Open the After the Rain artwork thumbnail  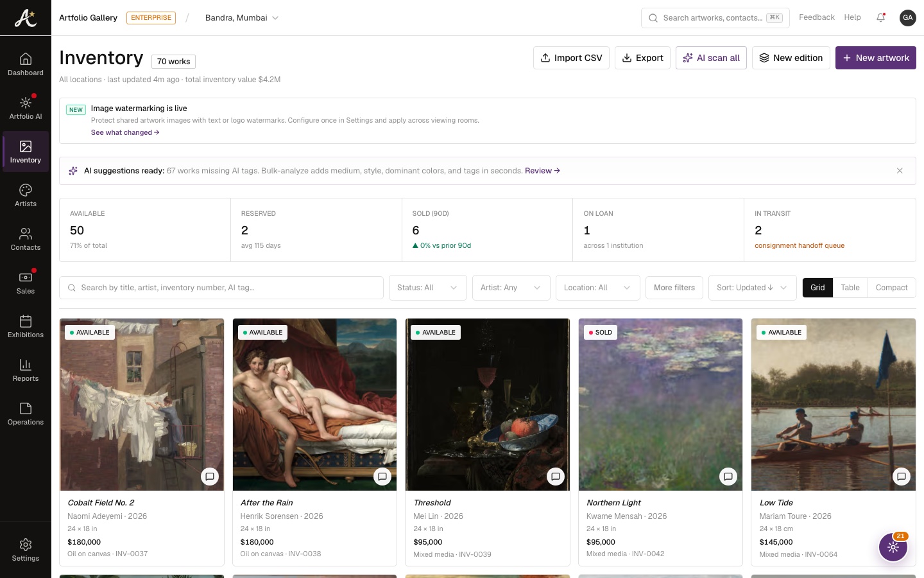(x=314, y=405)
